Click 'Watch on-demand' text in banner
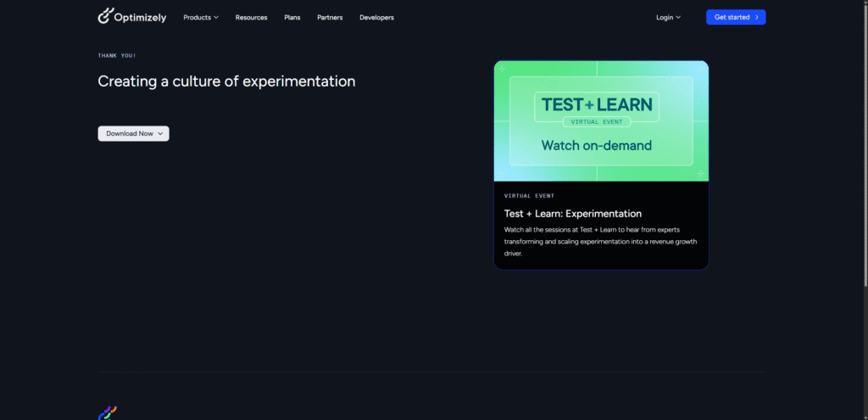868x420 pixels. [597, 145]
